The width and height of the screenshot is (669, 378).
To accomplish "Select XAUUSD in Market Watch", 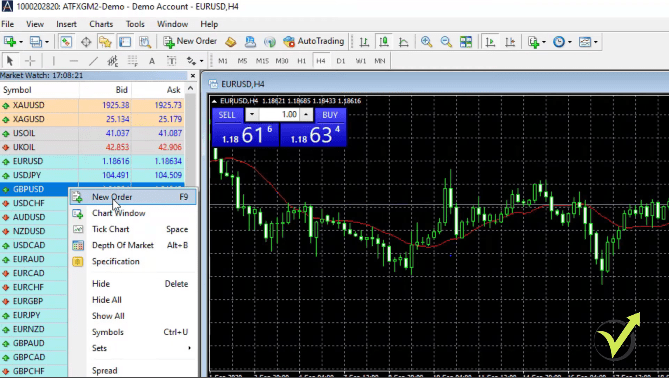I will 92,105.
